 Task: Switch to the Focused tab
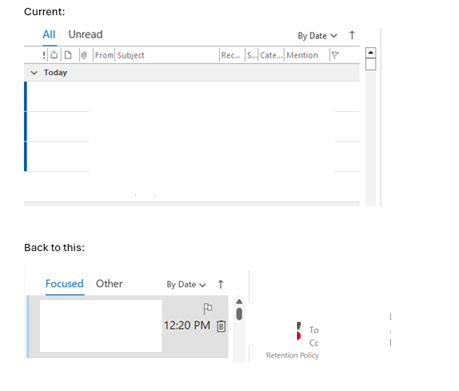tap(64, 284)
